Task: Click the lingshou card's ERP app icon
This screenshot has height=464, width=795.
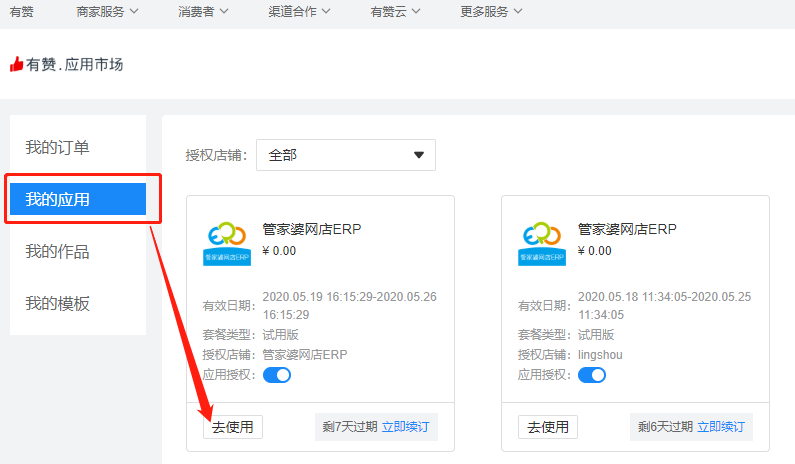Action: tap(542, 244)
